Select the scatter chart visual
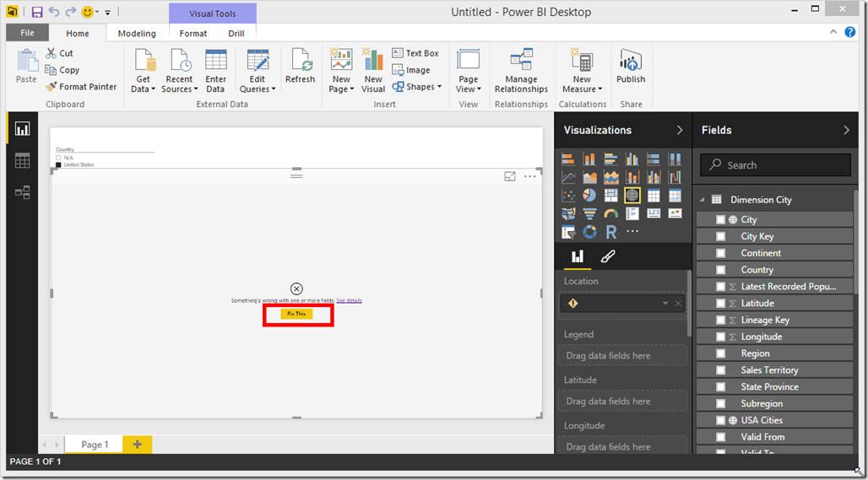 (x=568, y=195)
